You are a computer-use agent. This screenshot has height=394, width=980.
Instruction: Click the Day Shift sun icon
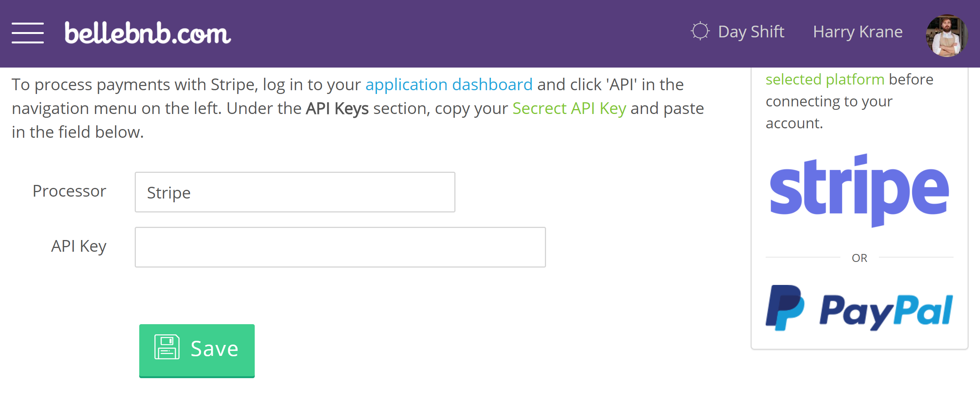click(700, 32)
